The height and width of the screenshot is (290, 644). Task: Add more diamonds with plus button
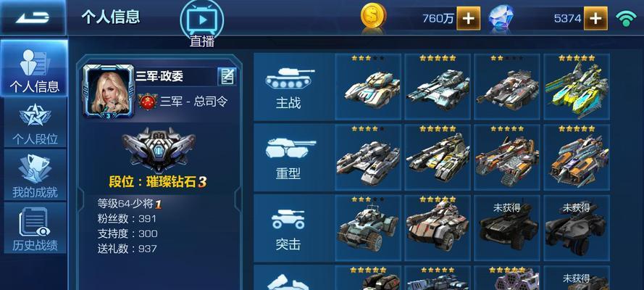tap(595, 18)
